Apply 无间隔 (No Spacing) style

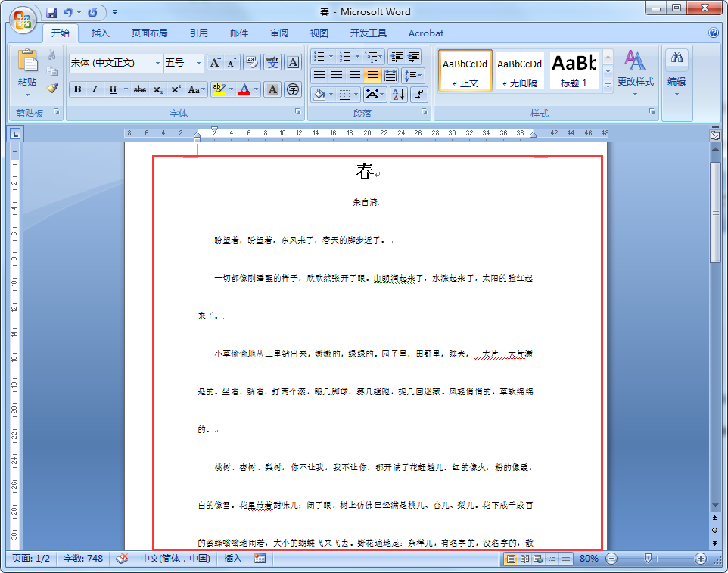(520, 71)
